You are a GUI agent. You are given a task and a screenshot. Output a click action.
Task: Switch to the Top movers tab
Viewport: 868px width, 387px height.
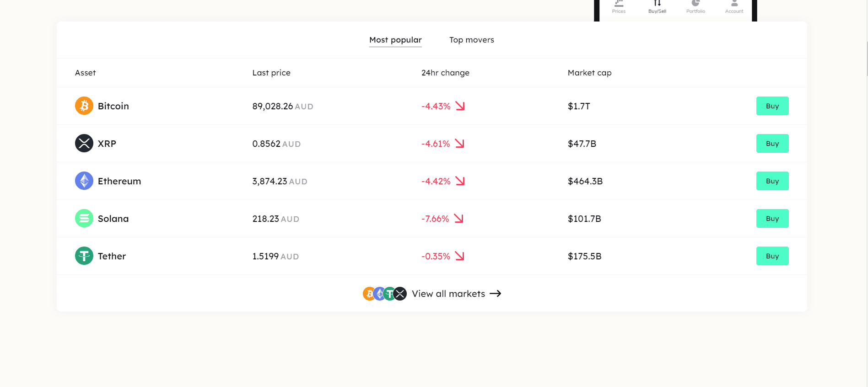pyautogui.click(x=472, y=40)
